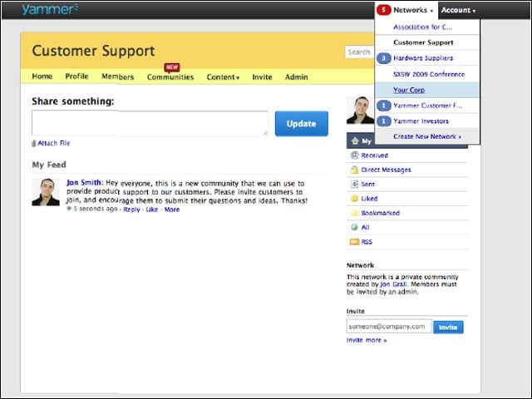
Task: Click the Yammer Investors unread badge
Action: (x=384, y=121)
